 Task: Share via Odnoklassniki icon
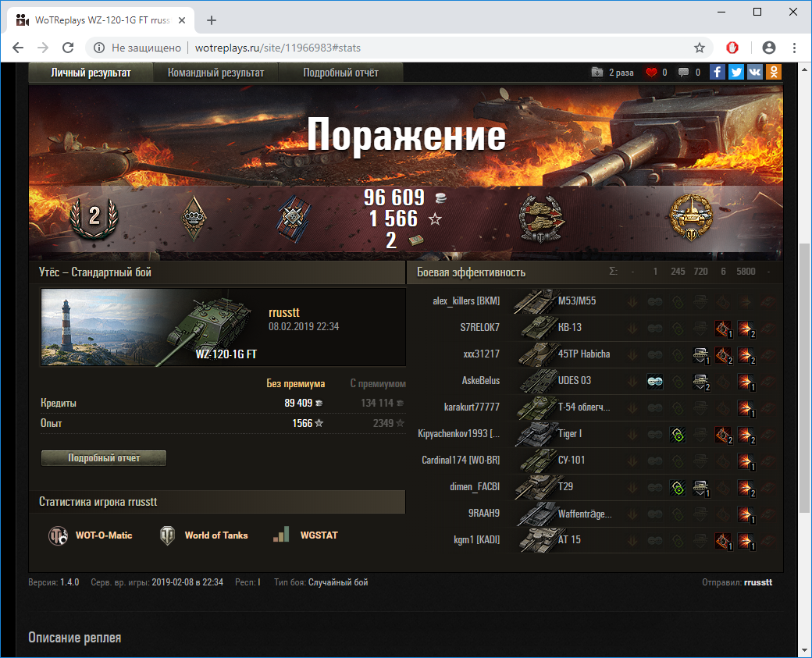click(773, 72)
